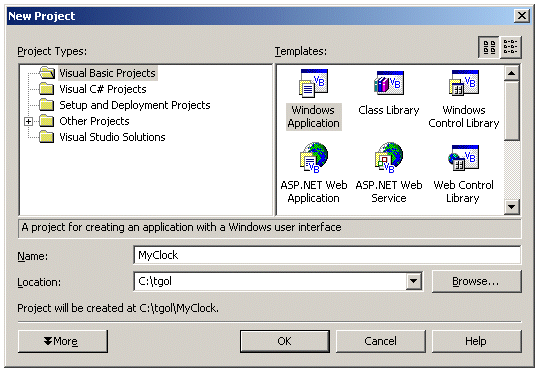Select Visual C# Projects in the tree
The width and height of the screenshot is (540, 373).
pos(103,89)
